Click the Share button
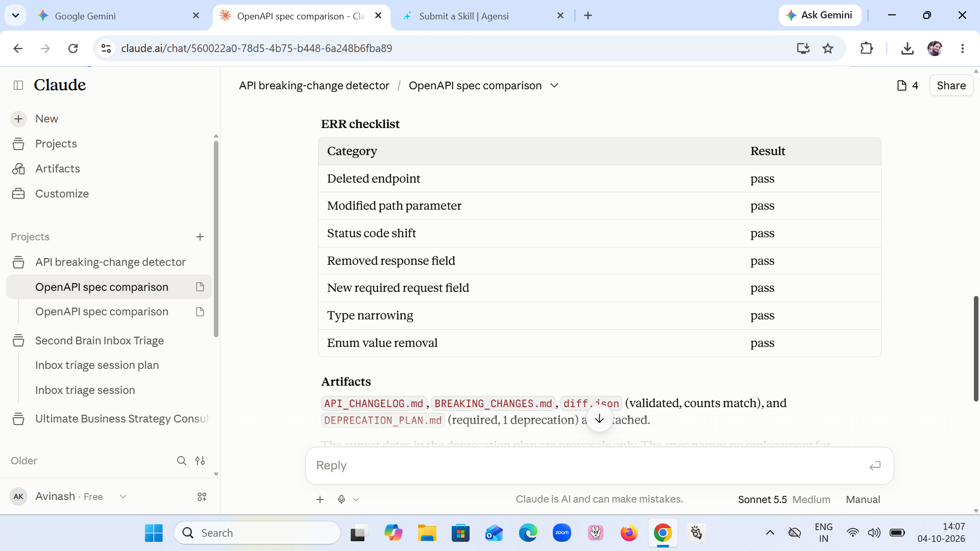980x551 pixels. (x=951, y=86)
